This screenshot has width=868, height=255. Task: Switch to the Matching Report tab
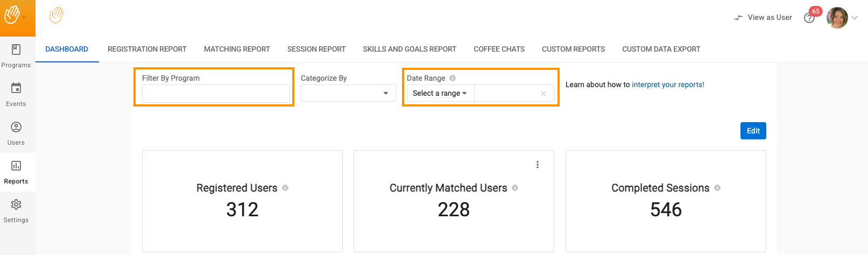point(237,49)
